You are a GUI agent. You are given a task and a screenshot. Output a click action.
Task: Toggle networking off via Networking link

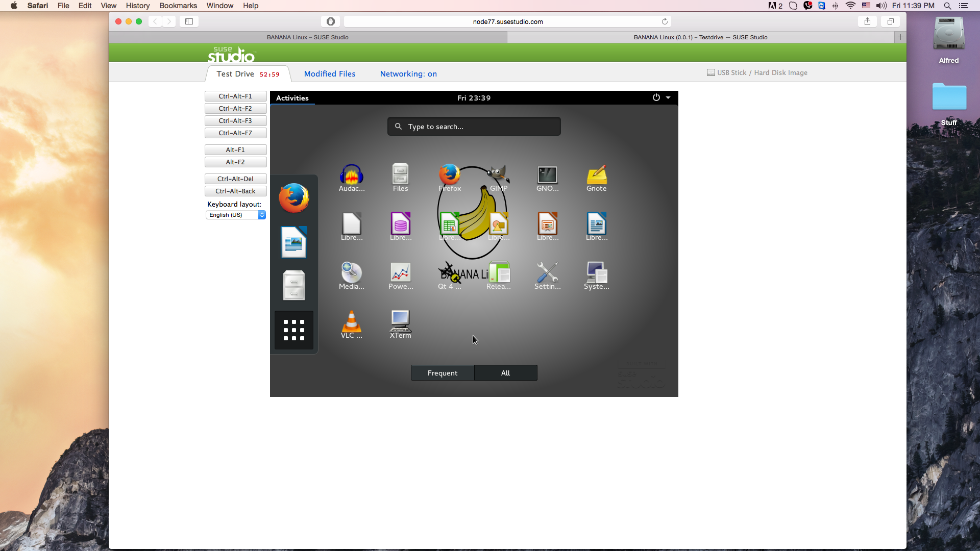coord(408,73)
